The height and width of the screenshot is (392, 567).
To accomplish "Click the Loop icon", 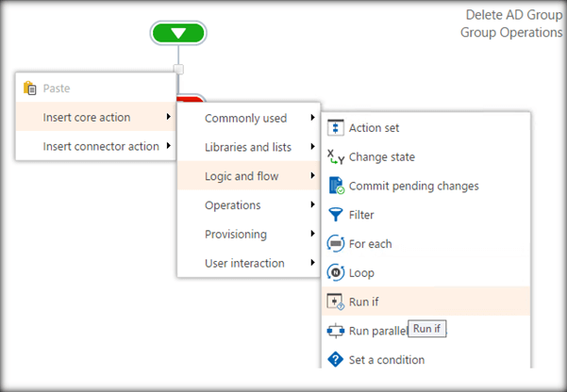I will (x=335, y=273).
